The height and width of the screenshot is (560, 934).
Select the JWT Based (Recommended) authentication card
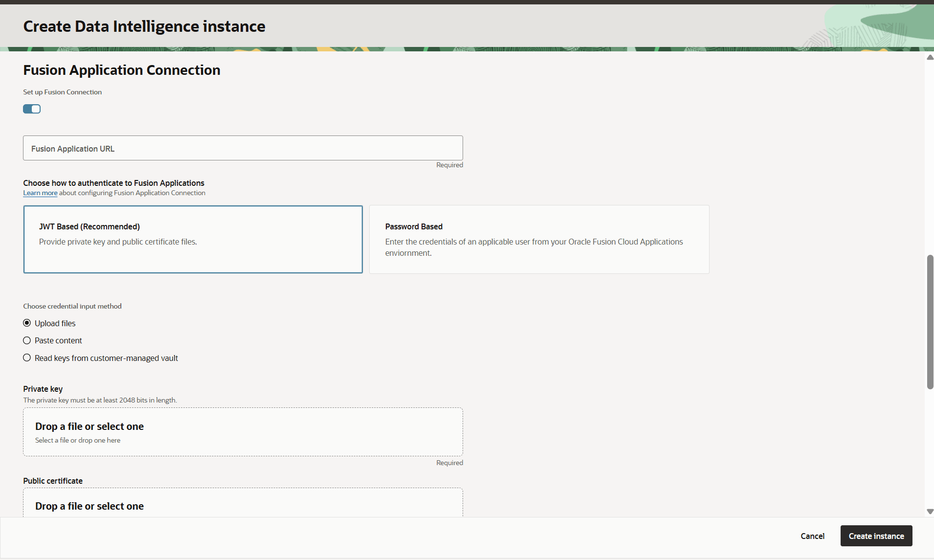(193, 239)
